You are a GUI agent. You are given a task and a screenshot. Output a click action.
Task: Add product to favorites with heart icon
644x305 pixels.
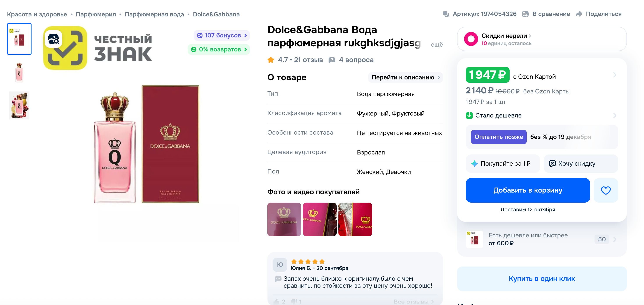click(605, 190)
